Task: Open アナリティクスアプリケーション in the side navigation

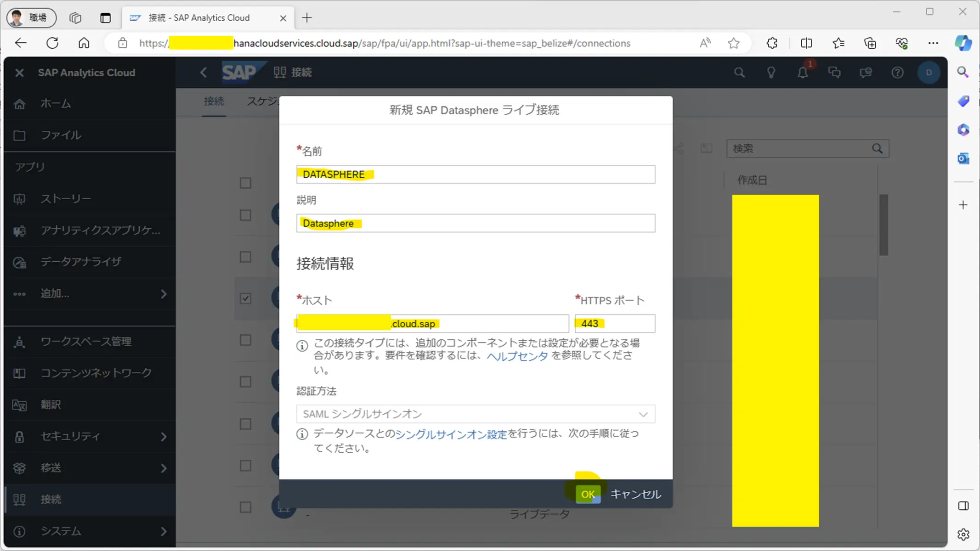Action: click(90, 231)
